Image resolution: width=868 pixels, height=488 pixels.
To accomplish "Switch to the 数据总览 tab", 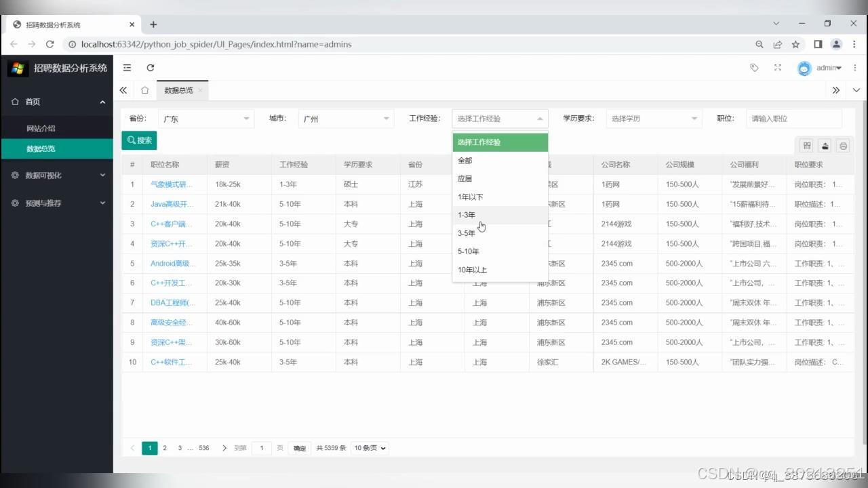I will tap(178, 89).
